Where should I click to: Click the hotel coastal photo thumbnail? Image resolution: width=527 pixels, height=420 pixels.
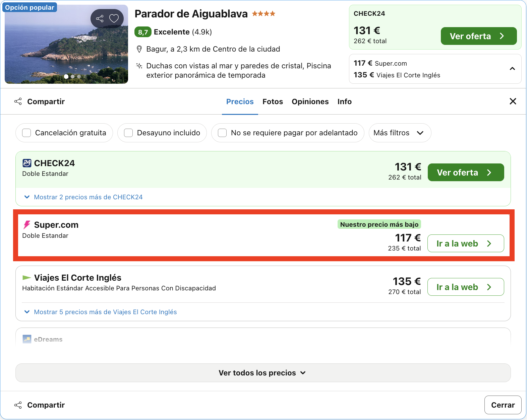[x=66, y=44]
